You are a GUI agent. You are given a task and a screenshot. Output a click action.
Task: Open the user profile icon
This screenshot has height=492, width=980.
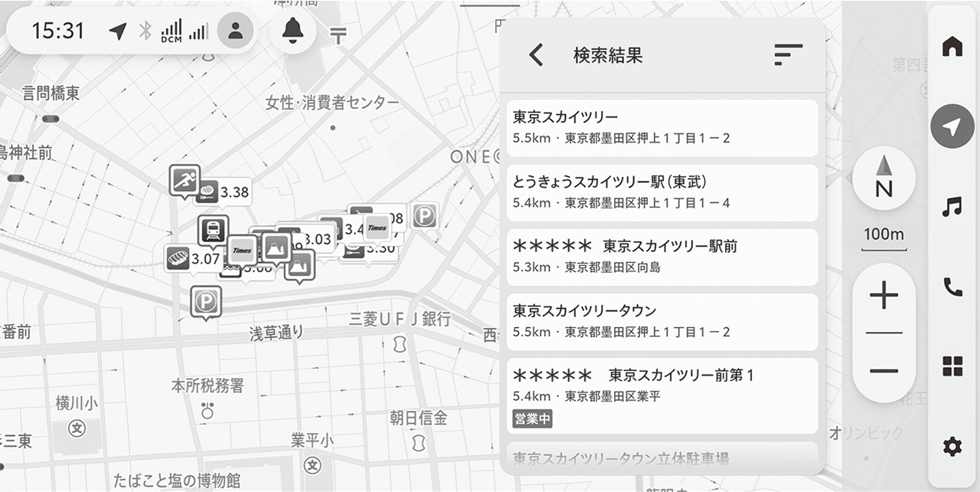click(236, 31)
